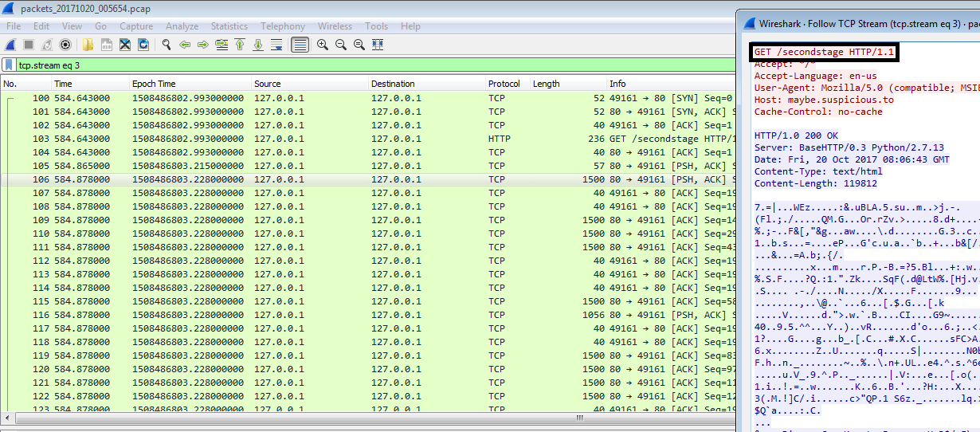Click the restart capture icon

tap(47, 45)
